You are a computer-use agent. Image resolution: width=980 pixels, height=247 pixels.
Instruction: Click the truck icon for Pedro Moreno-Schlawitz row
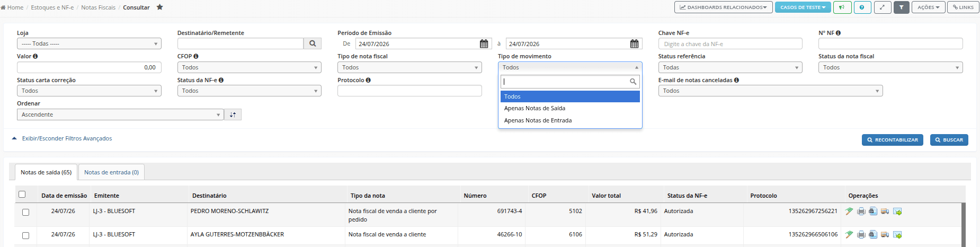(x=885, y=211)
